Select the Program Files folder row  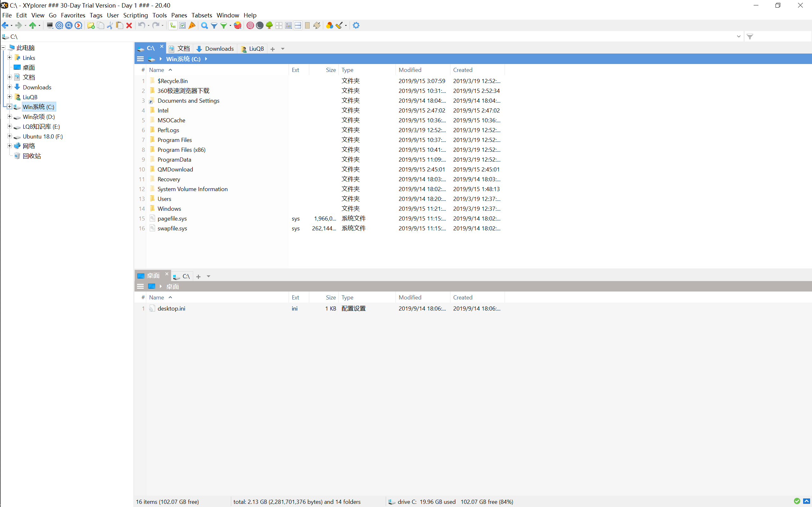pyautogui.click(x=174, y=140)
